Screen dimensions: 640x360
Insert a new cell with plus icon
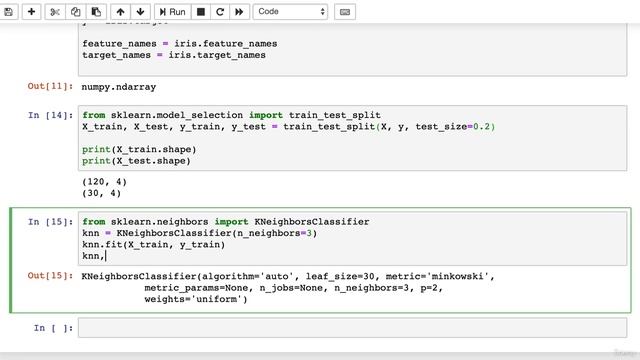[31, 12]
